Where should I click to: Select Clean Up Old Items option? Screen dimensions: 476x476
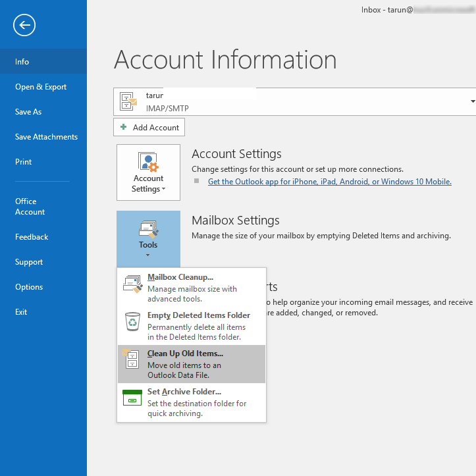pyautogui.click(x=192, y=364)
